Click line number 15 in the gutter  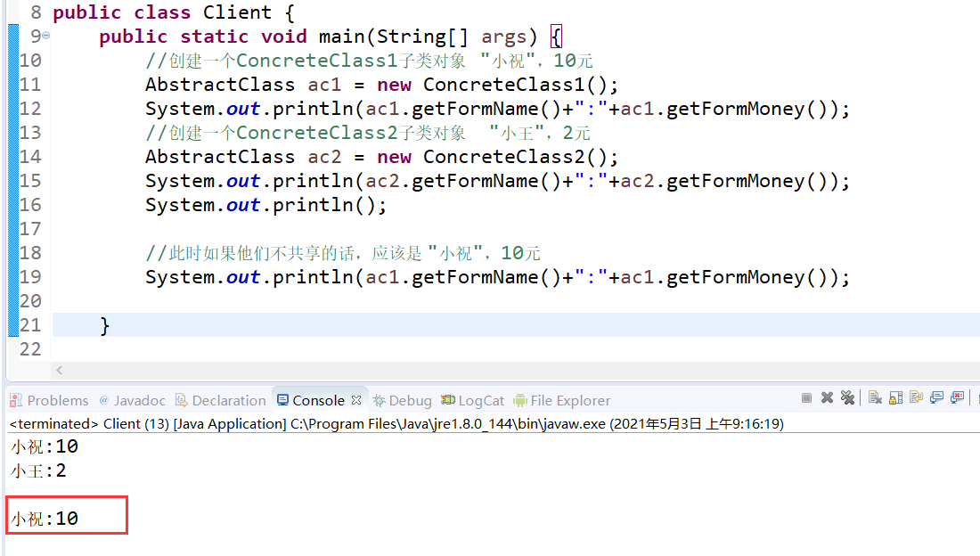tap(30, 181)
